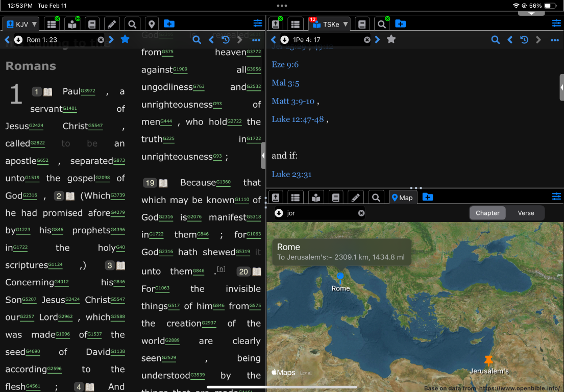The height and width of the screenshot is (392, 564).
Task: Bookmark Rom 1:23 with the blue star
Action: point(125,39)
